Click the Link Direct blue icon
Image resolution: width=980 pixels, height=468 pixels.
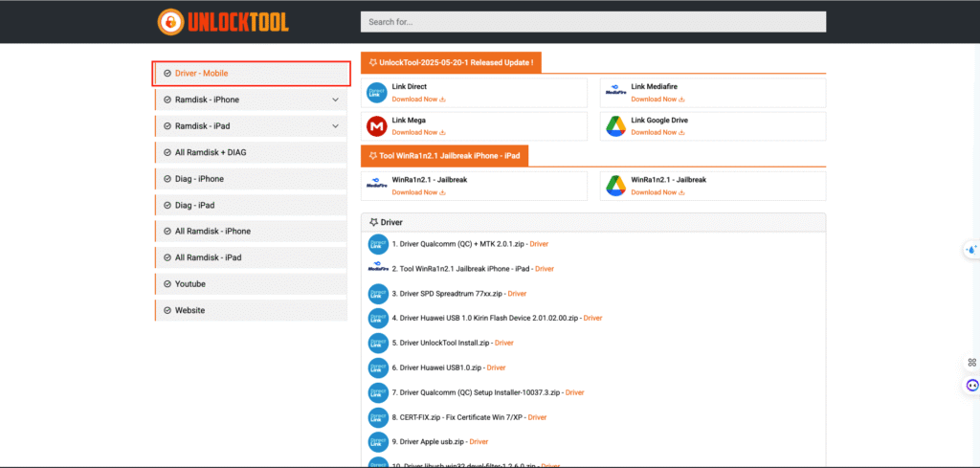pyautogui.click(x=377, y=93)
